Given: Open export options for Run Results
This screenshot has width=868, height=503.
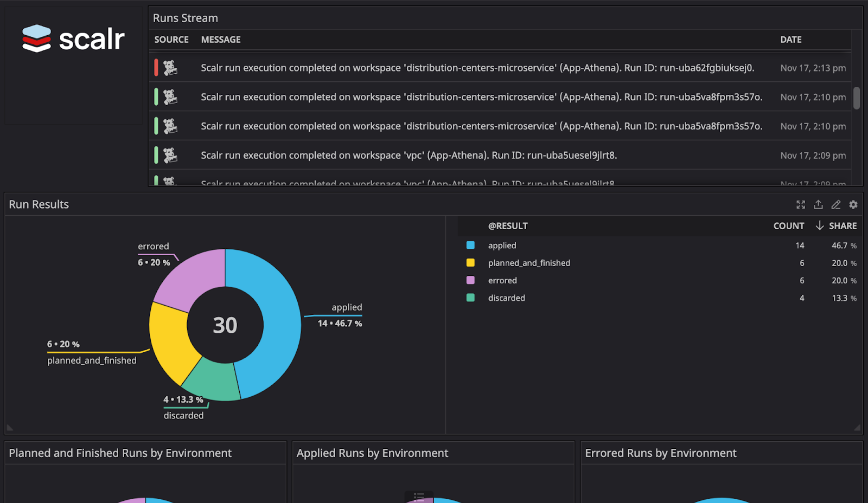Looking at the screenshot, I should pos(818,204).
